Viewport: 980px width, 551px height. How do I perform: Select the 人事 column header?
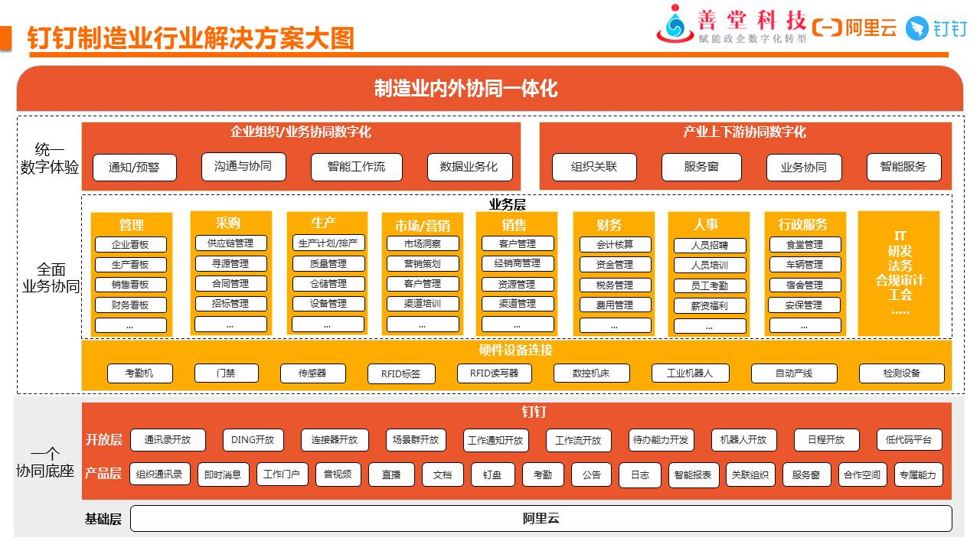[706, 224]
